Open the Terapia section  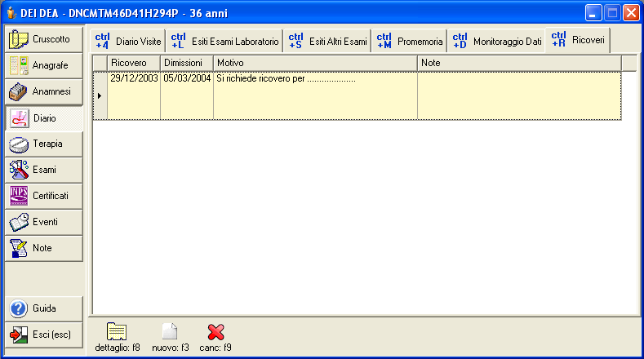43,144
